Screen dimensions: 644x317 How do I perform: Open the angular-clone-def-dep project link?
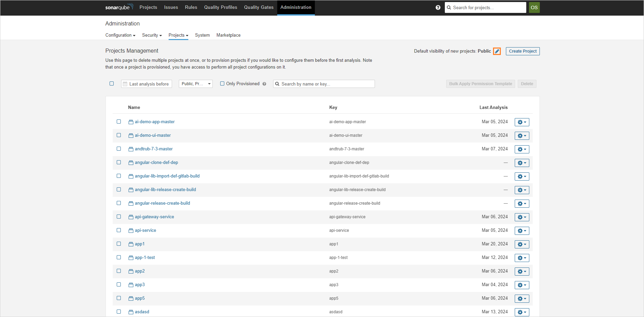(156, 162)
